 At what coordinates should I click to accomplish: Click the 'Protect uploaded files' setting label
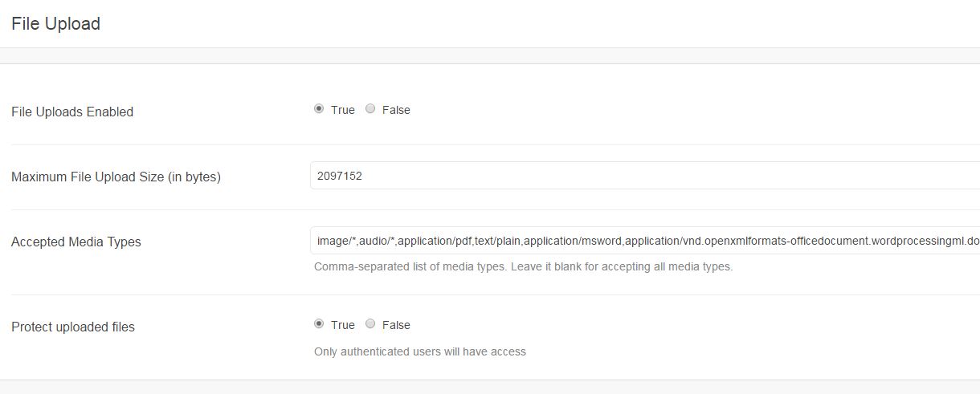click(x=73, y=327)
